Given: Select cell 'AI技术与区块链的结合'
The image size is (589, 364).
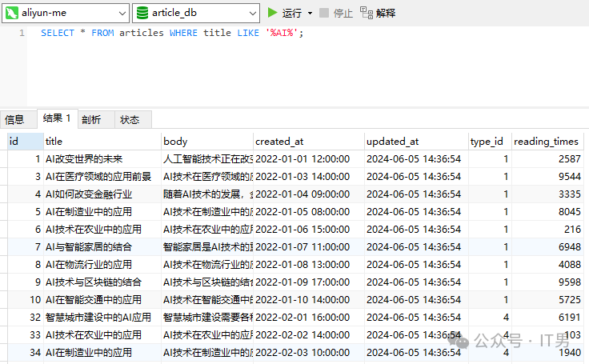Looking at the screenshot, I should tap(102, 282).
